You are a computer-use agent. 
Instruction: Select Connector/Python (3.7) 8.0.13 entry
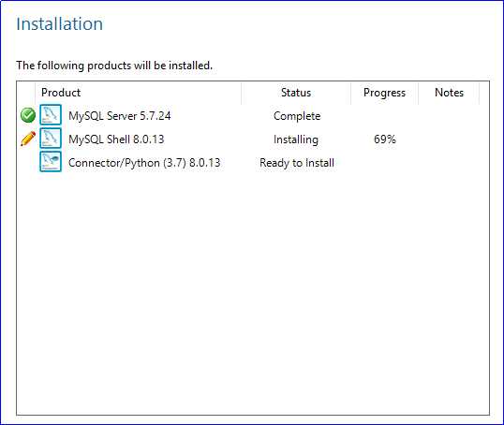pos(144,163)
